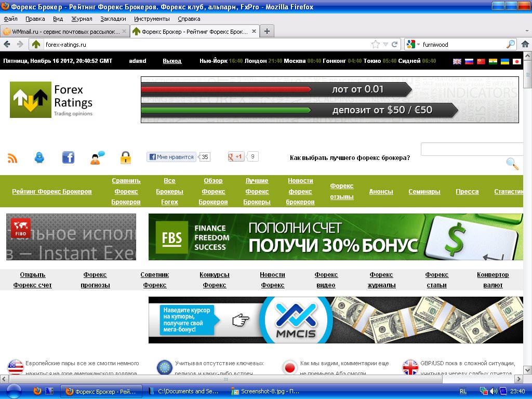Screen dimensions: 532x399
Task: Click the Мне нравится like button
Action: (x=171, y=157)
